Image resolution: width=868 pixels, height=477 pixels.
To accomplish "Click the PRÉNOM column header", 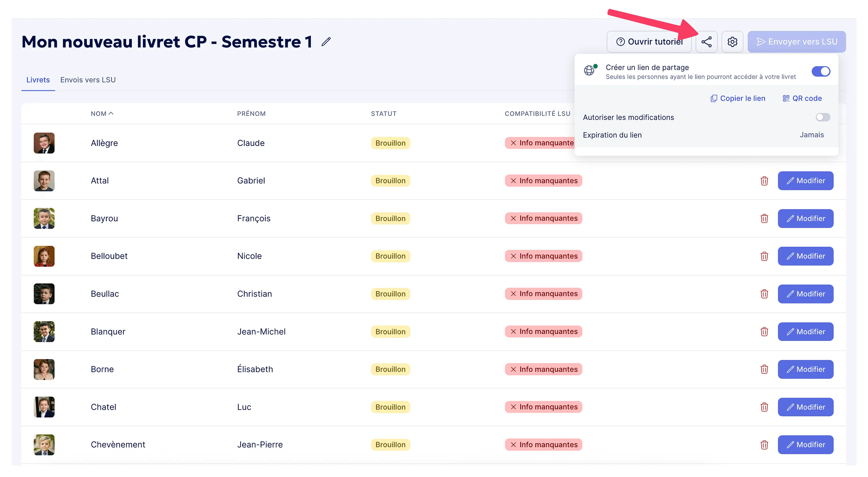I will tap(251, 114).
